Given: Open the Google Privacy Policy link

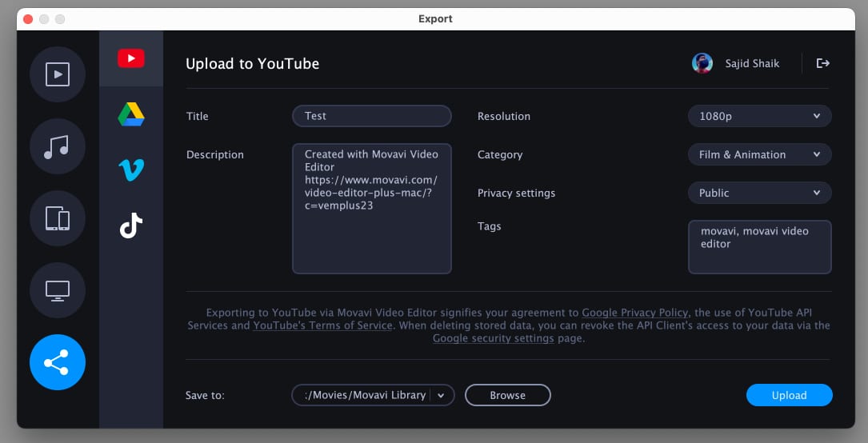Looking at the screenshot, I should [635, 313].
